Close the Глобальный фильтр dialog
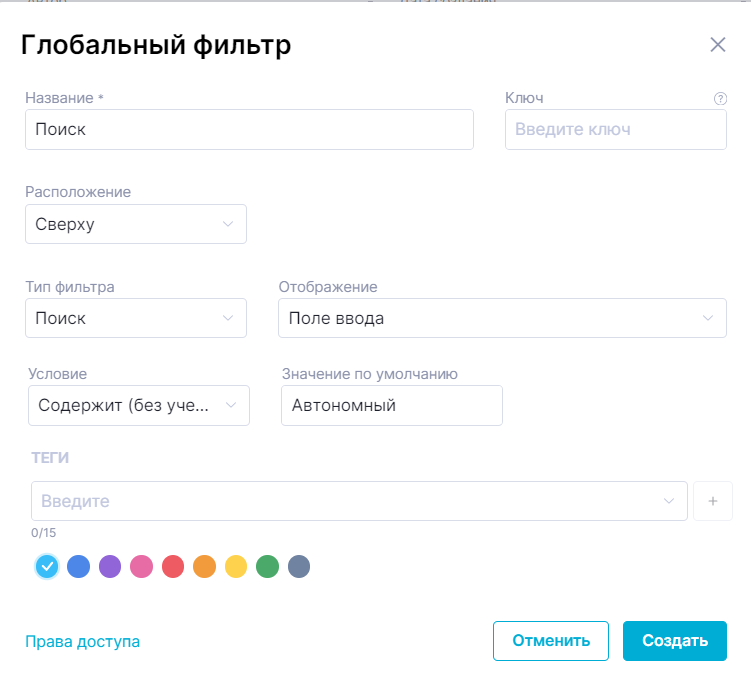This screenshot has height=677, width=751. click(717, 44)
